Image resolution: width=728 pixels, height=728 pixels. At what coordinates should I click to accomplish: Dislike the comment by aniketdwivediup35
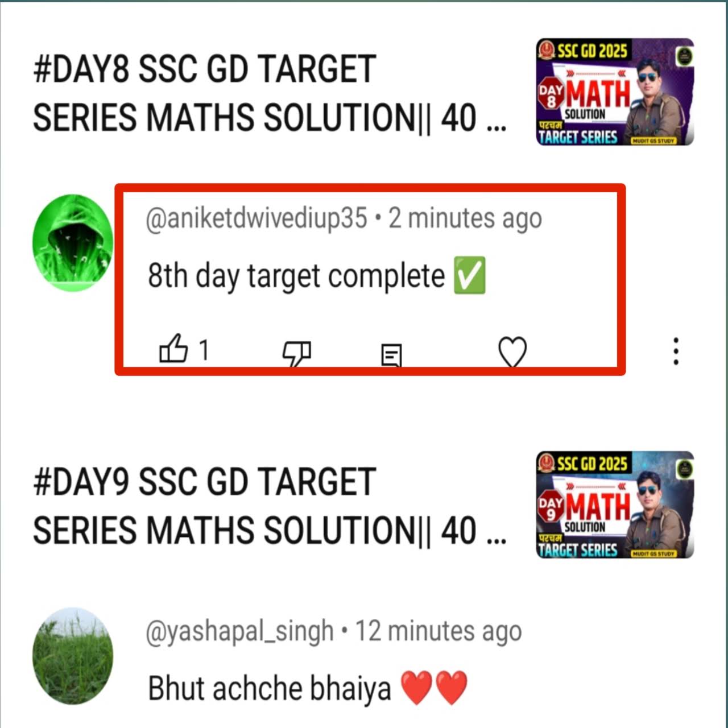coord(297,353)
